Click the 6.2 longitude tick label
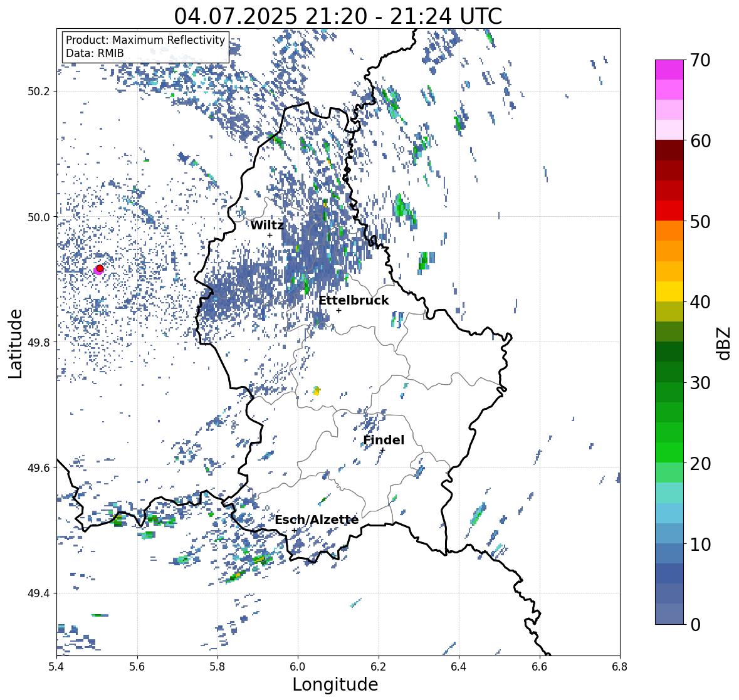This screenshot has height=700, width=739. (x=379, y=666)
